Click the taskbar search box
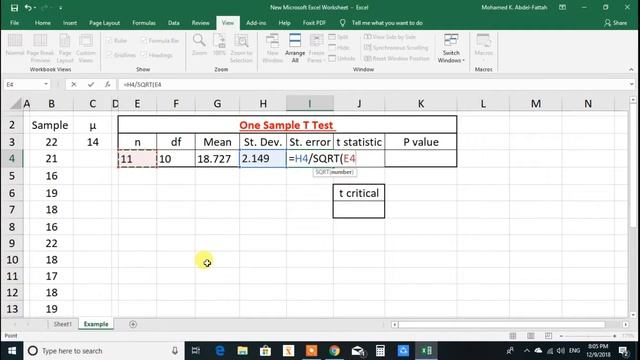The width and height of the screenshot is (640, 360). pyautogui.click(x=104, y=351)
